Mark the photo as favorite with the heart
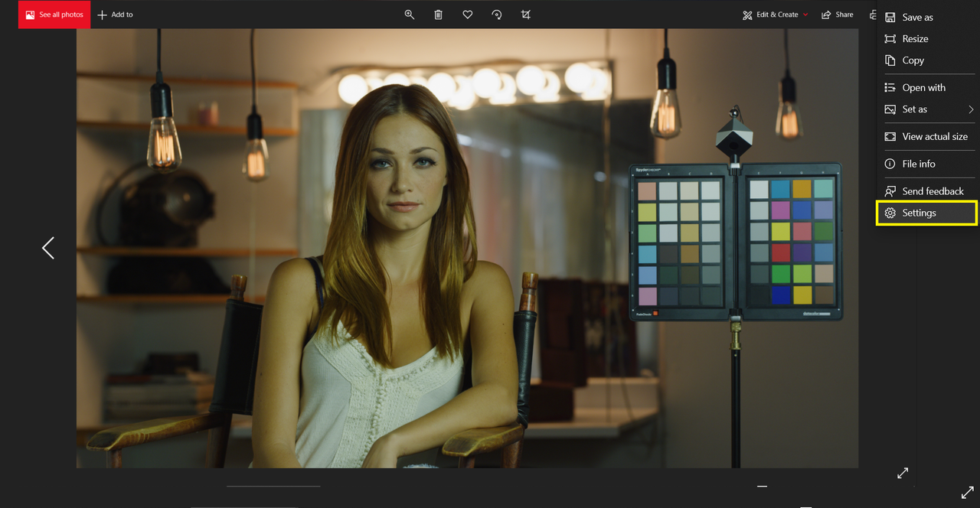Screen dimensions: 980x508 coord(468,15)
